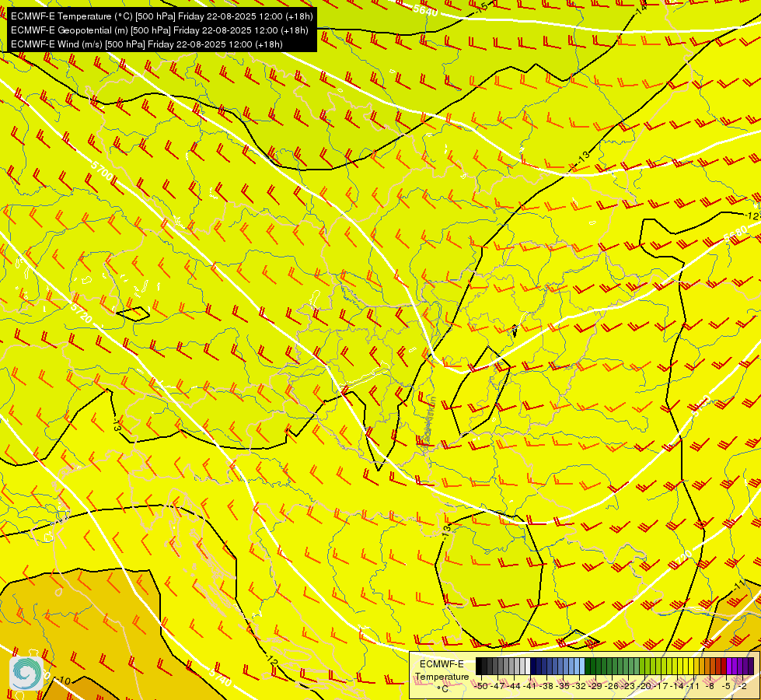Click the -23 tick label in legend
This screenshot has width=761, height=700.
click(628, 686)
